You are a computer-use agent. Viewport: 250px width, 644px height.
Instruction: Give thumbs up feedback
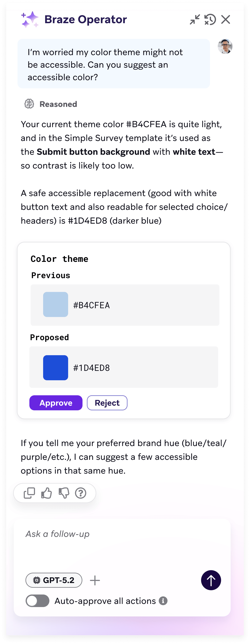pyautogui.click(x=46, y=493)
